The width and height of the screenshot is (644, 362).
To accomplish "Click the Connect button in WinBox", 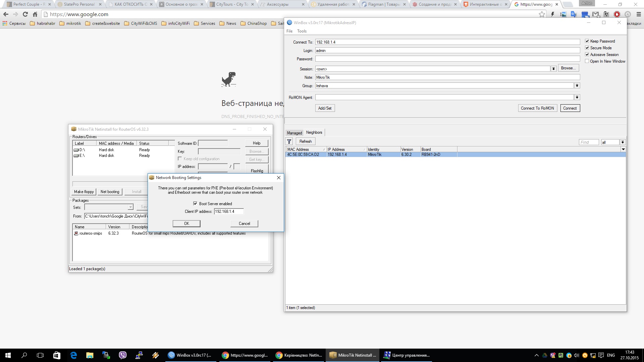I will pyautogui.click(x=570, y=108).
